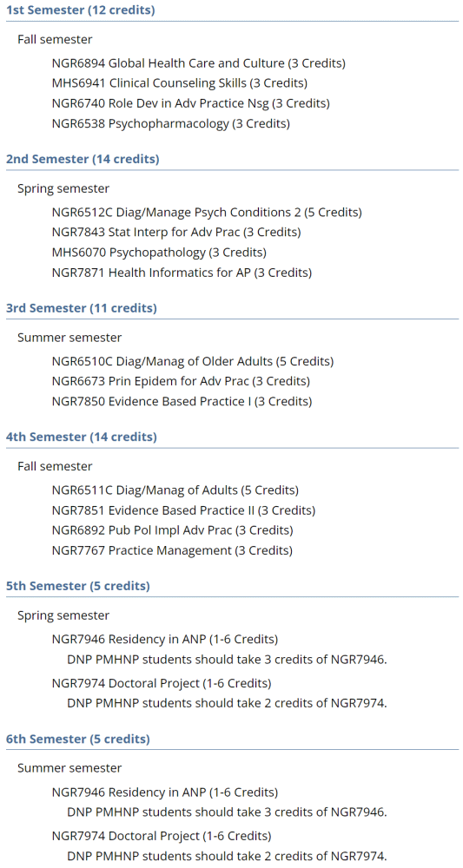Select NGR7843 Stat Interp for Adv Prac

tap(176, 232)
